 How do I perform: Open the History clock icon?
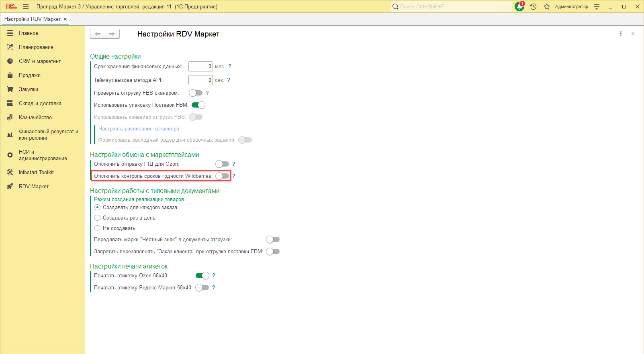pos(533,6)
